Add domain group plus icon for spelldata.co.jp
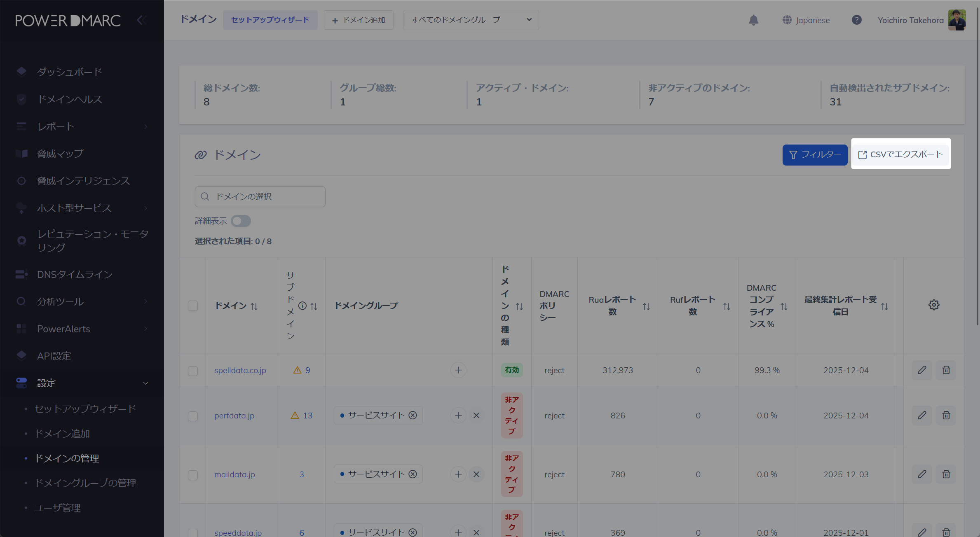The height and width of the screenshot is (537, 980). click(x=458, y=370)
